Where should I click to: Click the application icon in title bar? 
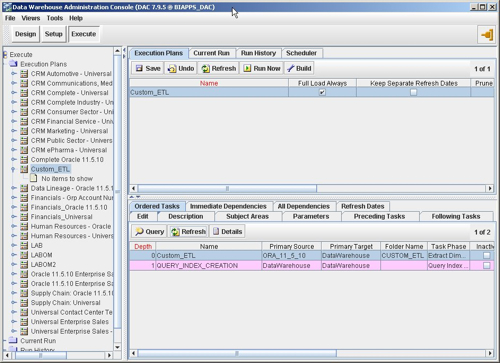[7, 7]
